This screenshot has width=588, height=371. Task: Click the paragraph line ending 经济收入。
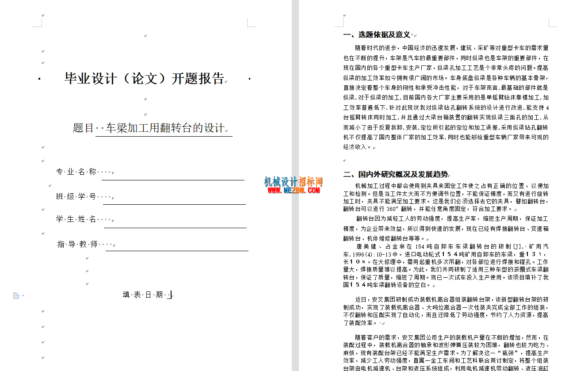(357, 147)
